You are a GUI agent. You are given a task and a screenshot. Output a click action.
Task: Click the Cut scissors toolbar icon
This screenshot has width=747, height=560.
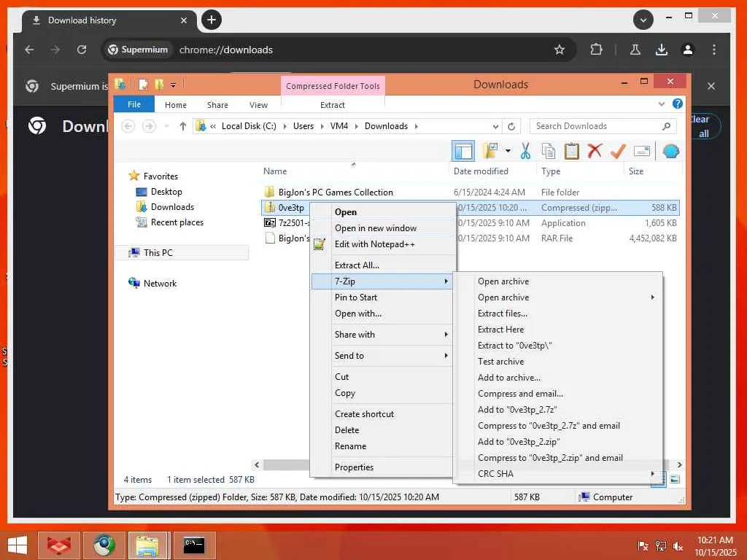(525, 152)
